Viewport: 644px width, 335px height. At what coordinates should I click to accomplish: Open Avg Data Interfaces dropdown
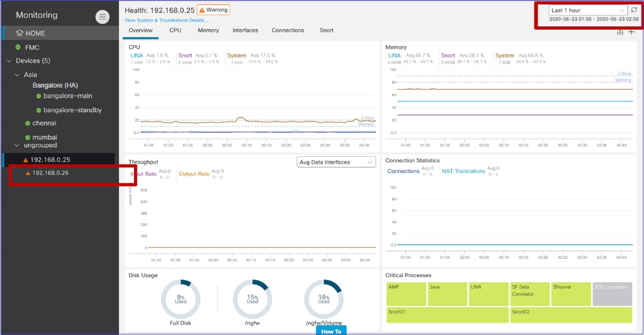pos(336,163)
